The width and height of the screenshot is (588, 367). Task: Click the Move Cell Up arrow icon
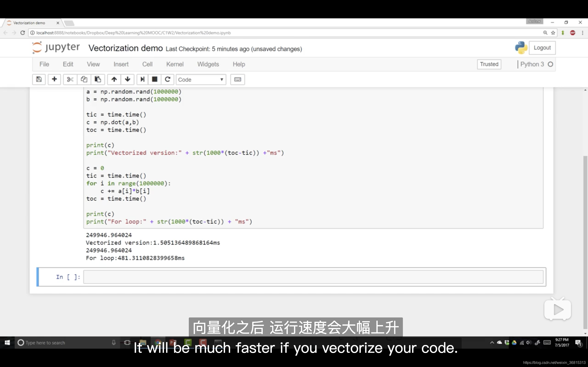[113, 80]
